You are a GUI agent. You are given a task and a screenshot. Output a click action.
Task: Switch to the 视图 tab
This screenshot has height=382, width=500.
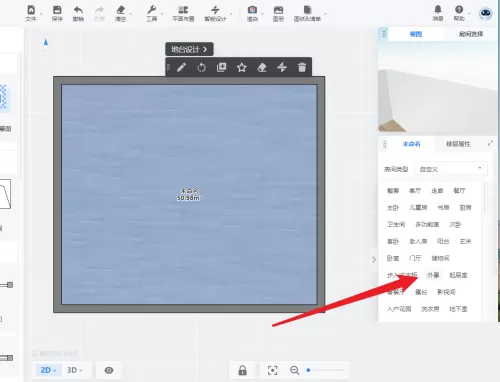(x=416, y=34)
